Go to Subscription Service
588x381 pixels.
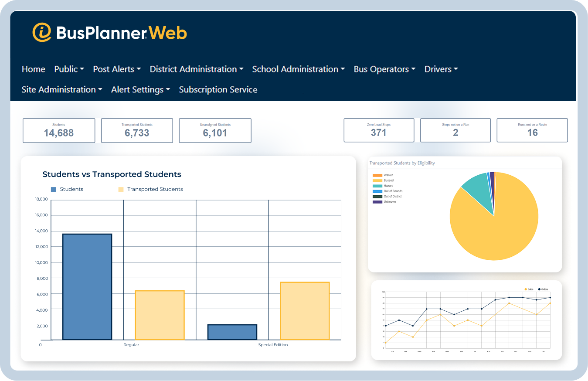click(x=218, y=90)
